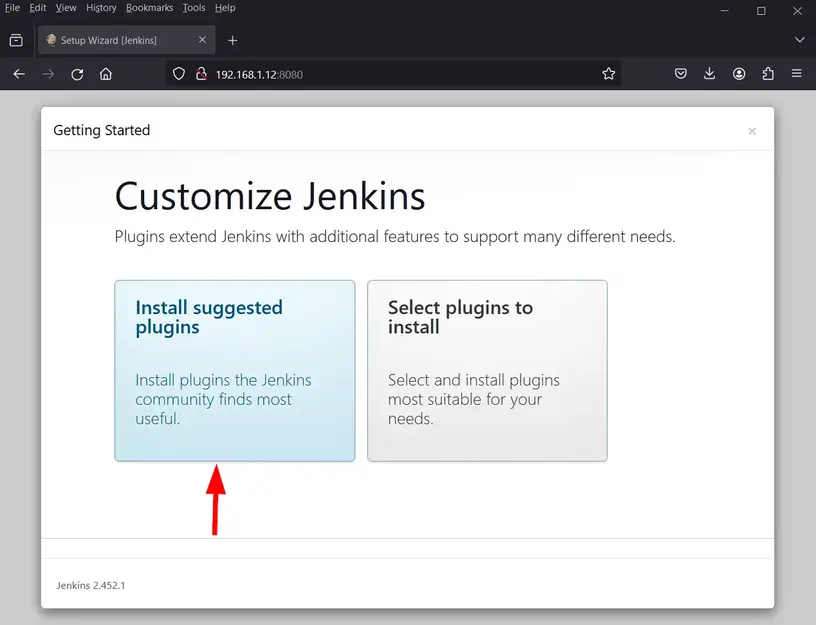Open Firefox account profile icon
816x625 pixels.
739,74
